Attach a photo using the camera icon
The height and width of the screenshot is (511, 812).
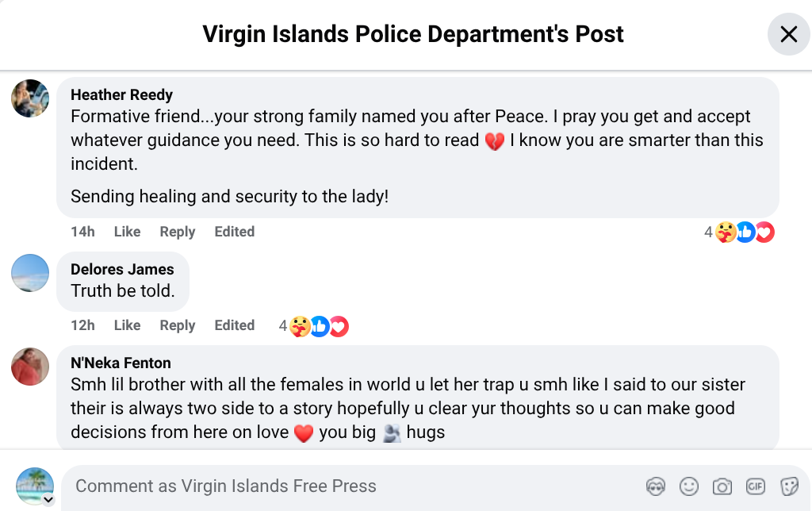(722, 486)
